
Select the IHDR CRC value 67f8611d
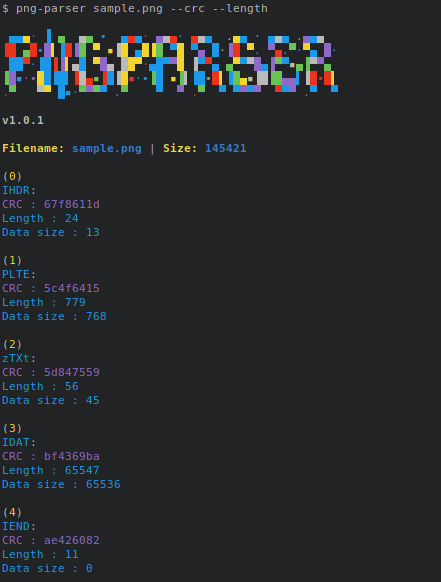click(x=72, y=205)
